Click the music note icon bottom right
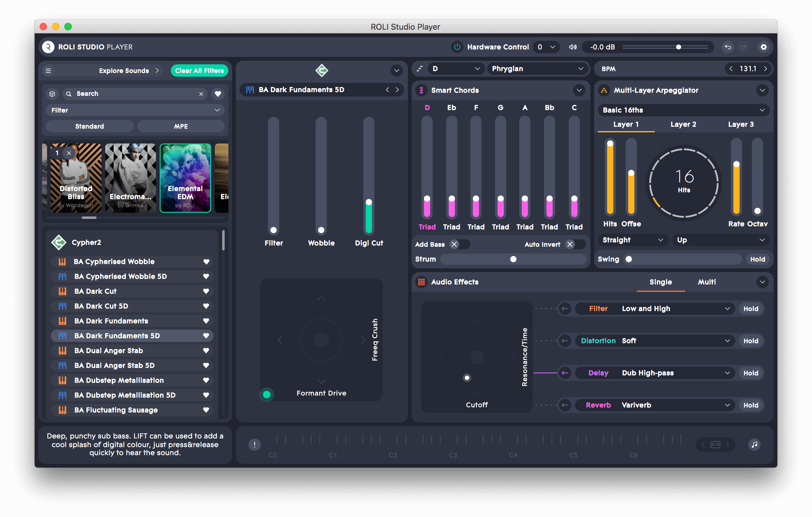Screen dimensions: 812x517 pos(754,445)
